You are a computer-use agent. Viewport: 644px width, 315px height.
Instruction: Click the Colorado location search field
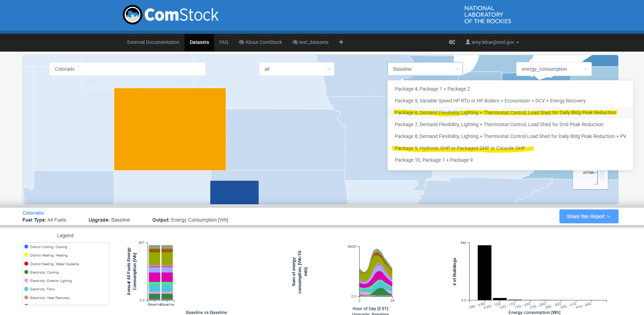[x=127, y=69]
